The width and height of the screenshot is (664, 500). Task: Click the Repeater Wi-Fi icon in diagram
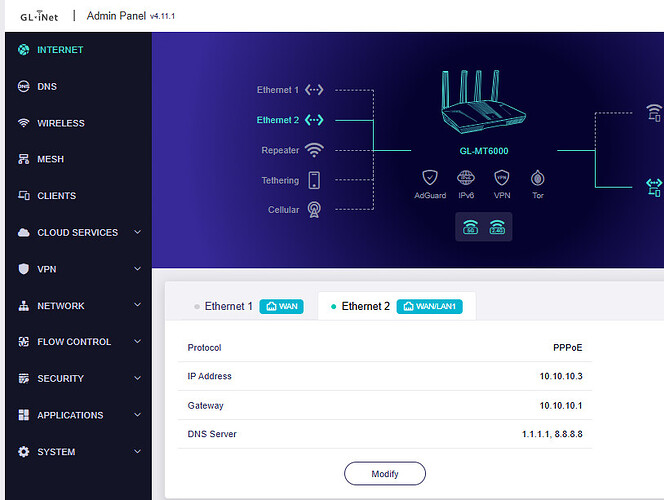(314, 150)
